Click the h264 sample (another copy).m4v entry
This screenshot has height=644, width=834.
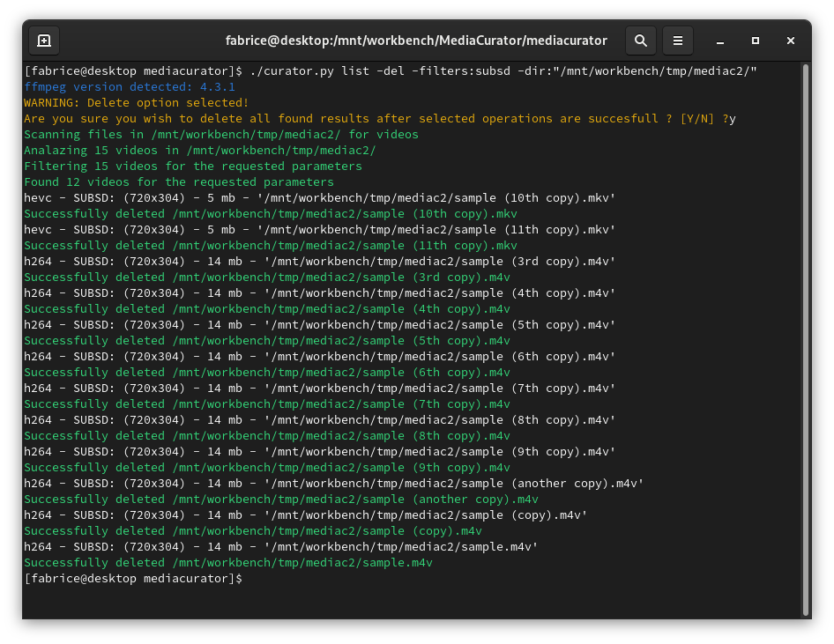pyautogui.click(x=333, y=484)
